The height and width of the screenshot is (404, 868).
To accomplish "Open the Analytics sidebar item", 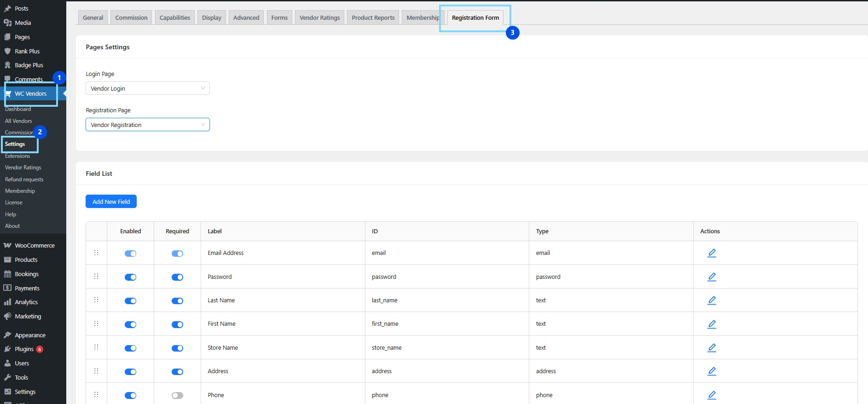I will (26, 302).
